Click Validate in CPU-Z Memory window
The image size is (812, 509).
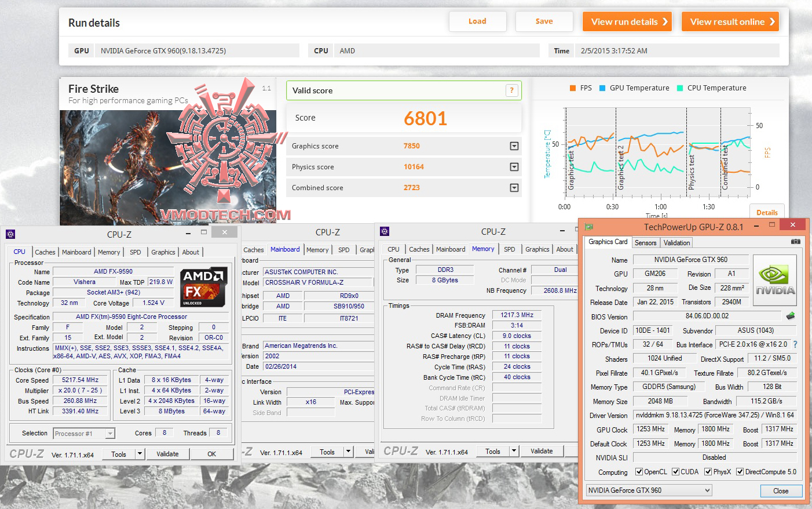click(x=542, y=451)
